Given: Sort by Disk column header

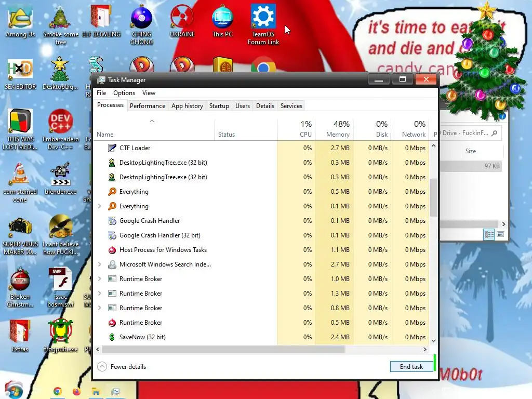Looking at the screenshot, I should click(x=372, y=129).
